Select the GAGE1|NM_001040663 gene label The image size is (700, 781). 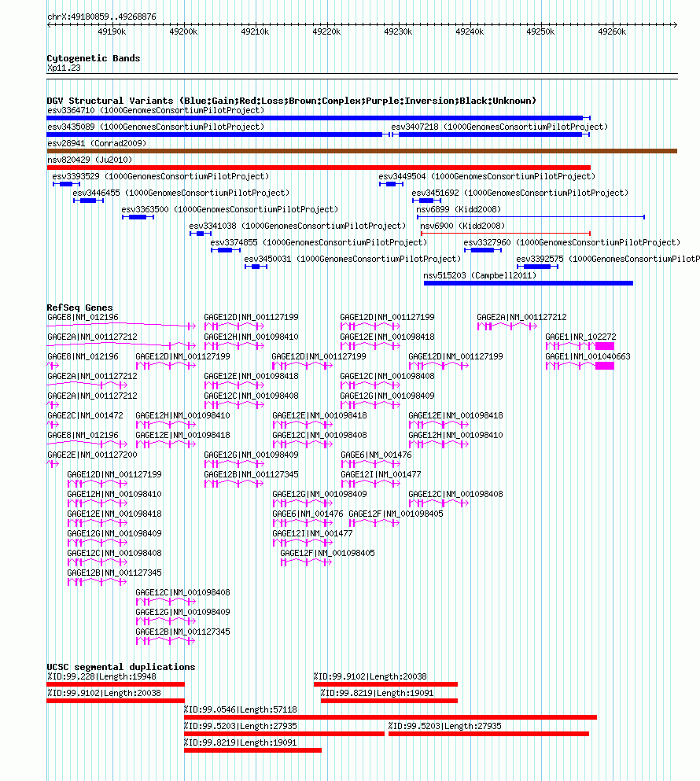[588, 356]
